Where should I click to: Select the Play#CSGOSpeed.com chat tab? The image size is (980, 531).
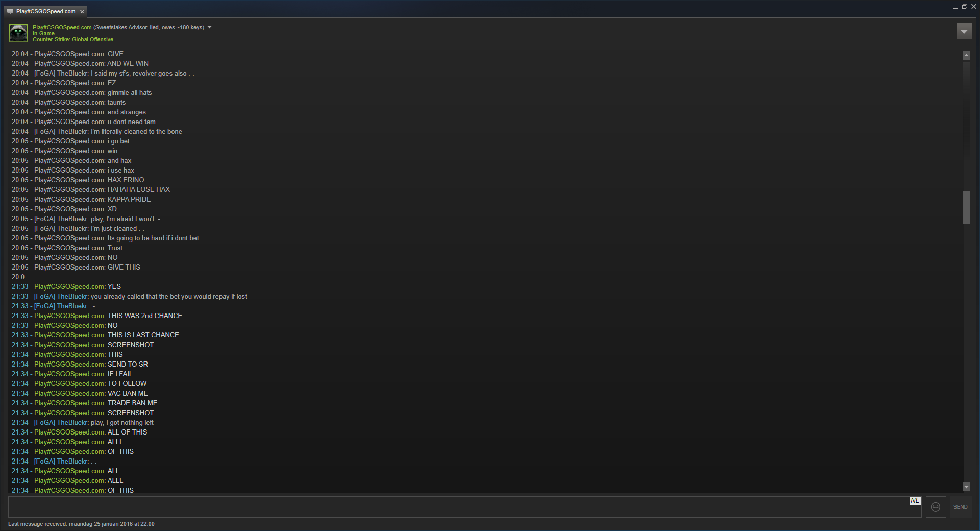45,11
